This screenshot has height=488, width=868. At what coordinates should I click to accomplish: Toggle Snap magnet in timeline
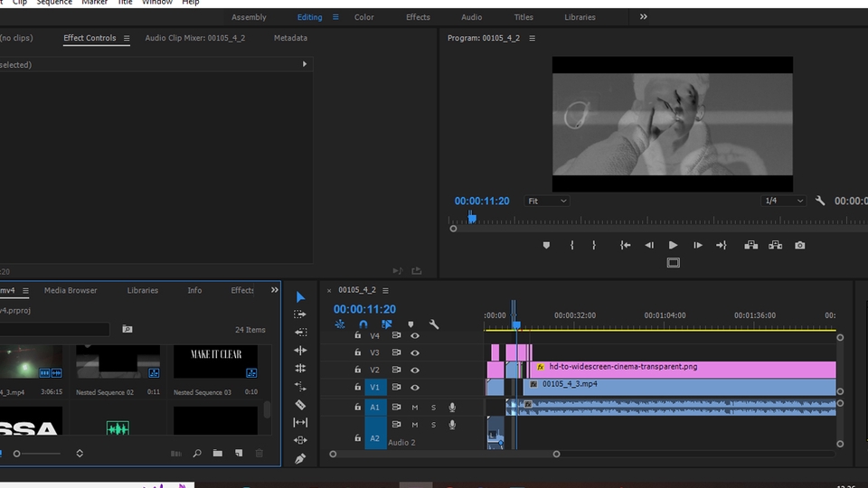[x=363, y=324]
